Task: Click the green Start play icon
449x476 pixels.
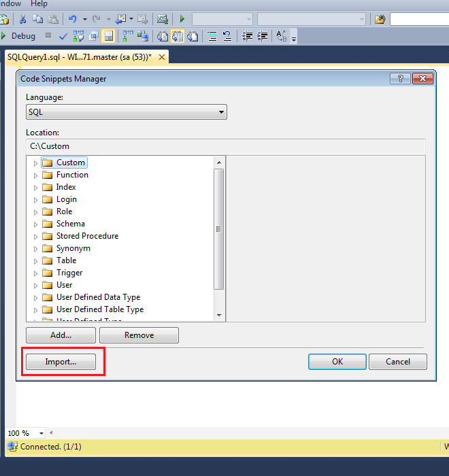Action: [x=182, y=19]
